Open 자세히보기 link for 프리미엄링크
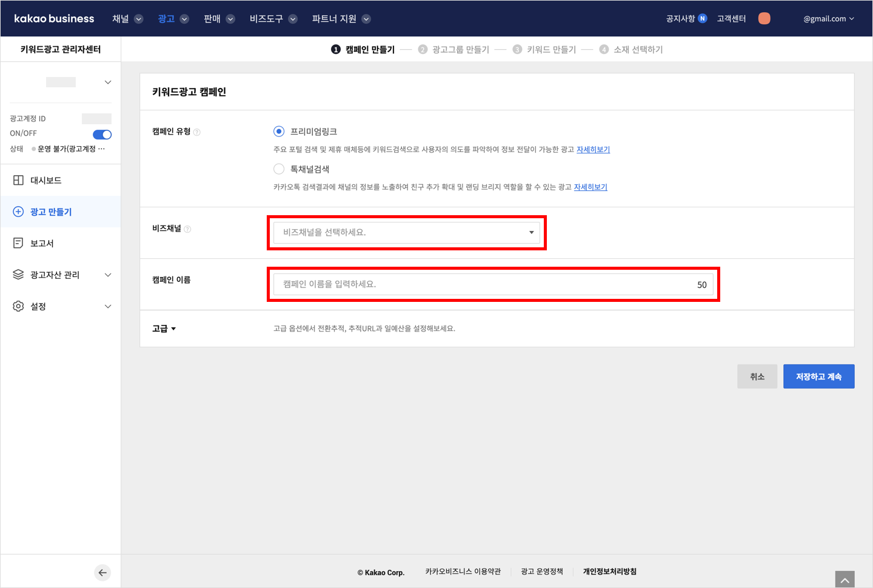 pyautogui.click(x=593, y=150)
